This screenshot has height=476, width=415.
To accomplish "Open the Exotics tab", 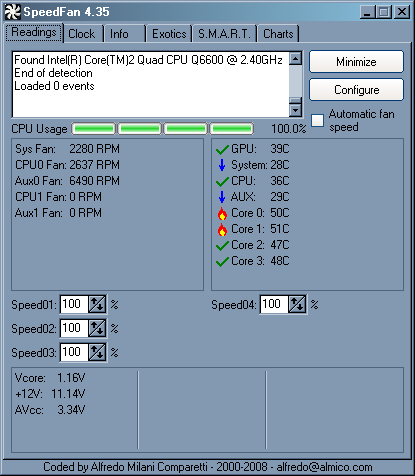I will tap(169, 34).
